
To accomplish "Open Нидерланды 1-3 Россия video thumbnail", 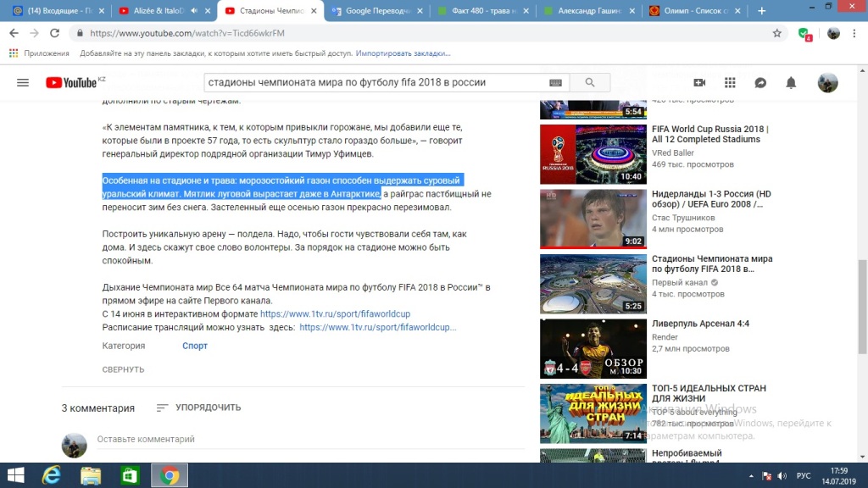I will click(593, 219).
